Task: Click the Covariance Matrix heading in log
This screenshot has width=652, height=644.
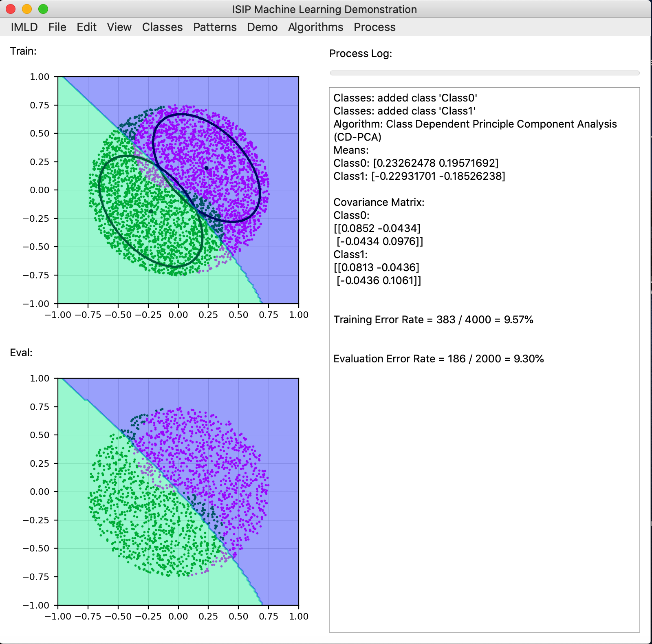Action: click(x=379, y=202)
